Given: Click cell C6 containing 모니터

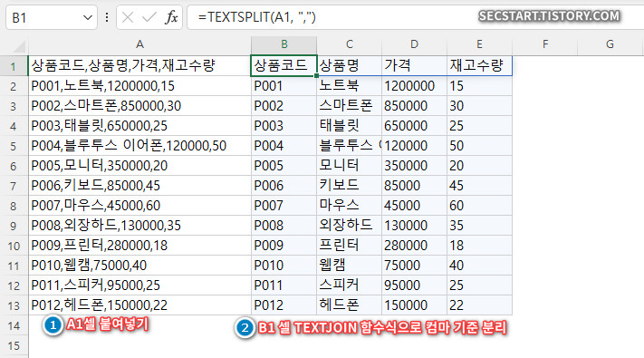Looking at the screenshot, I should pyautogui.click(x=349, y=166).
